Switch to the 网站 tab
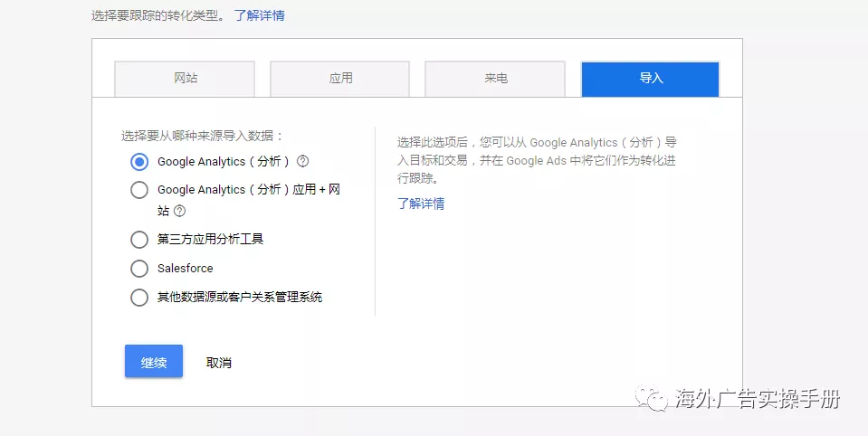Image resolution: width=868 pixels, height=436 pixels. pos(186,79)
